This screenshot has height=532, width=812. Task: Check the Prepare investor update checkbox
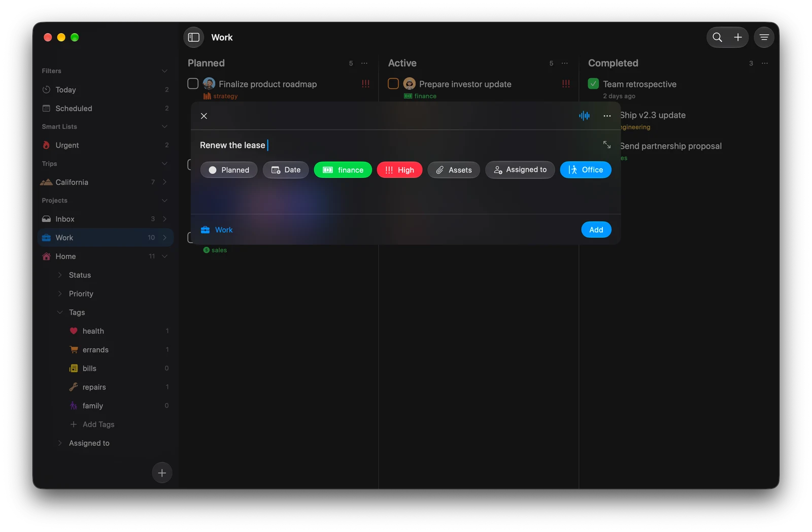(x=393, y=83)
